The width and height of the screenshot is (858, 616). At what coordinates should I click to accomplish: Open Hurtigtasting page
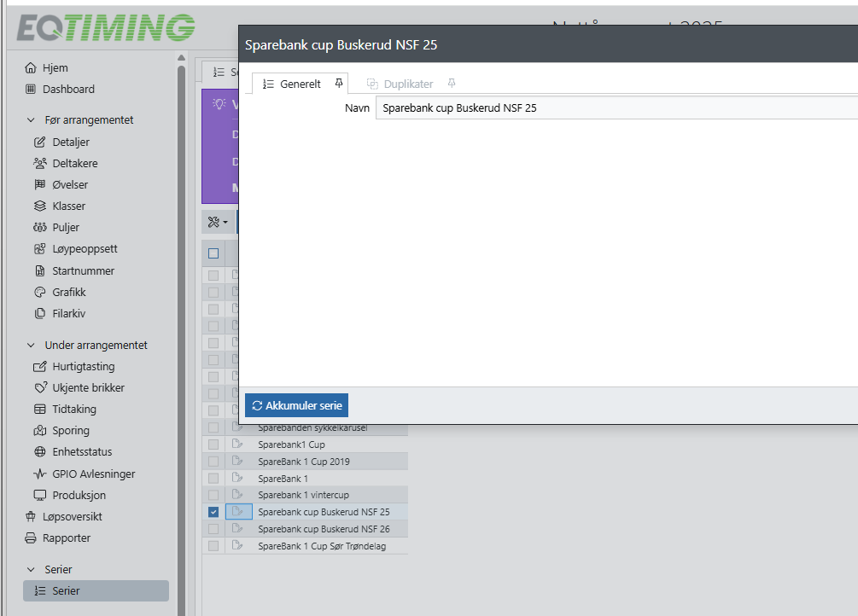74,367
